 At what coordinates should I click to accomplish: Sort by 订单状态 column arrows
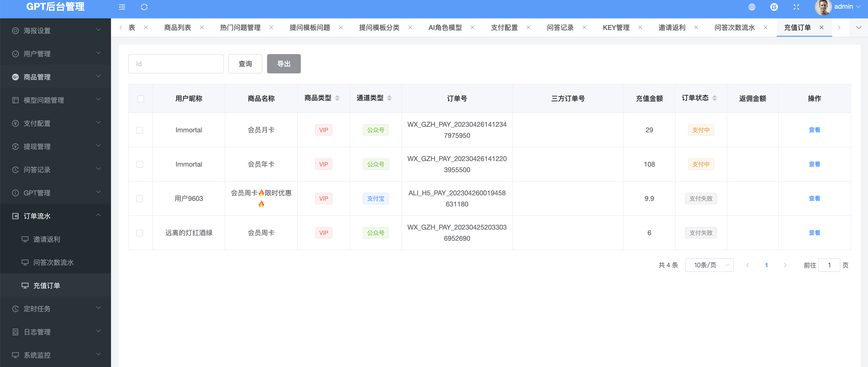pyautogui.click(x=714, y=98)
